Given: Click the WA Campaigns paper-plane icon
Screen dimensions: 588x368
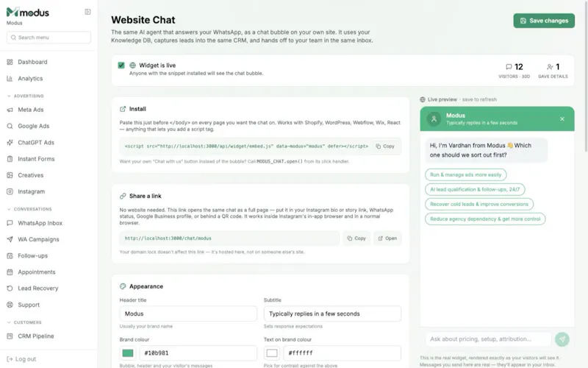Looking at the screenshot, I should pyautogui.click(x=10, y=240).
